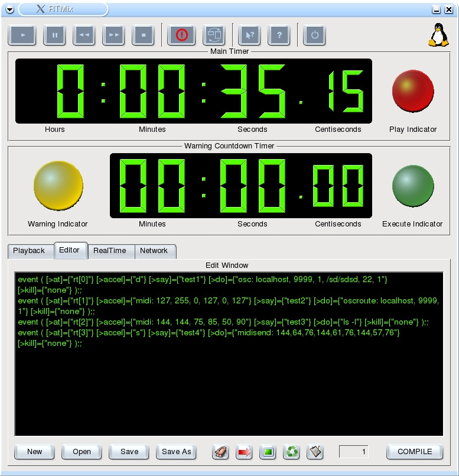Click the screen rotate toolbar icon
This screenshot has height=476, width=459.
[214, 35]
